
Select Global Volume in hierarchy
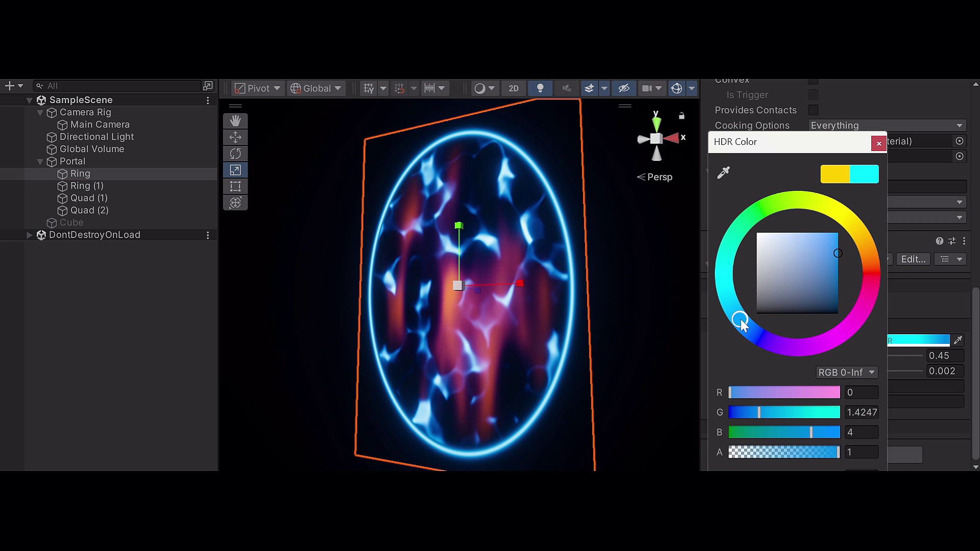[x=92, y=149]
